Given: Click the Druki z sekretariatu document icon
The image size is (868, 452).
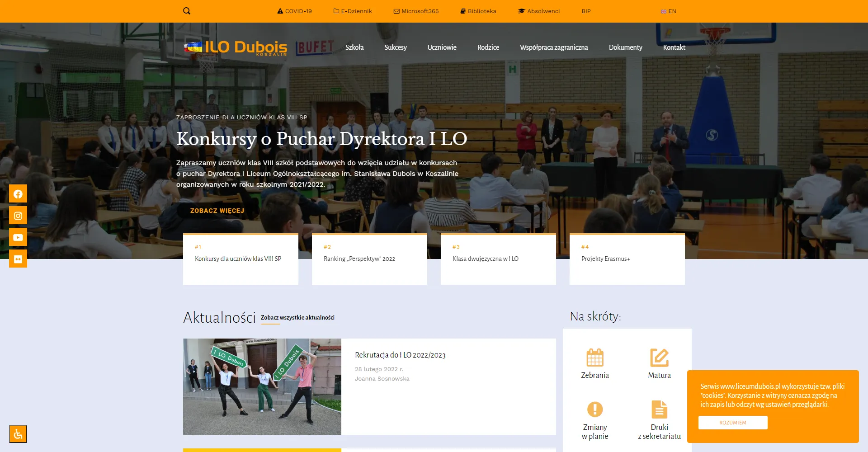Looking at the screenshot, I should 659,410.
